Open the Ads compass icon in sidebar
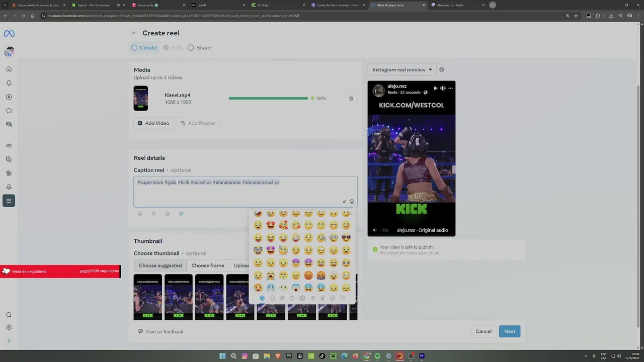Image resolution: width=644 pixels, height=362 pixels. pyautogui.click(x=9, y=97)
